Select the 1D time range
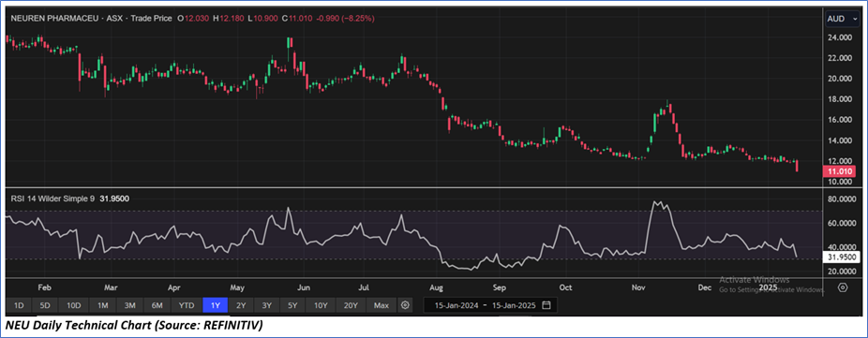The width and height of the screenshot is (868, 338). point(19,305)
